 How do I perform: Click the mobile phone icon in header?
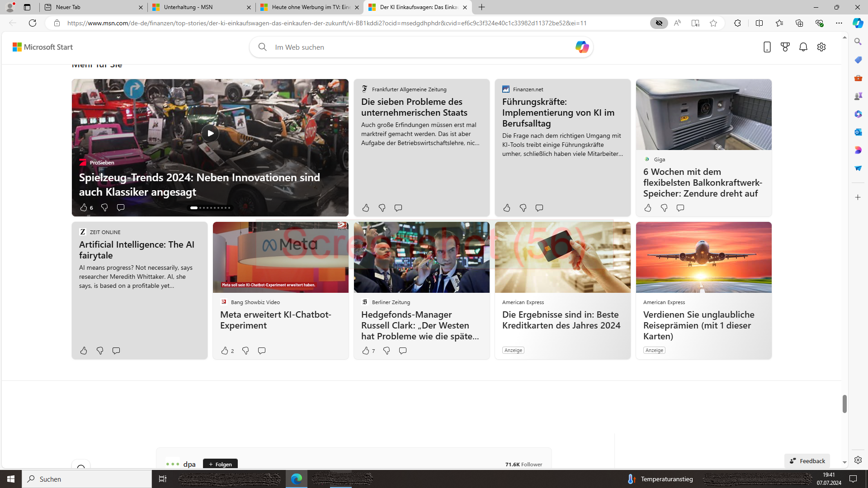click(x=767, y=47)
